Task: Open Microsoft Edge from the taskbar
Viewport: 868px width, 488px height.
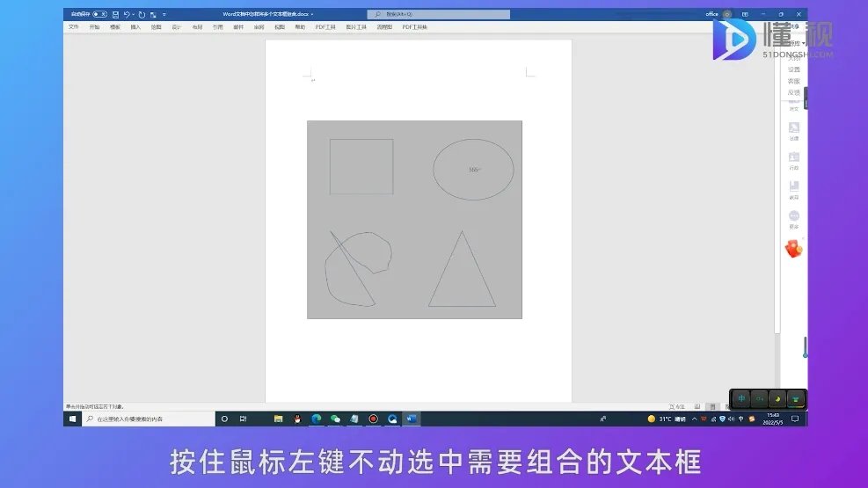Action: point(316,419)
